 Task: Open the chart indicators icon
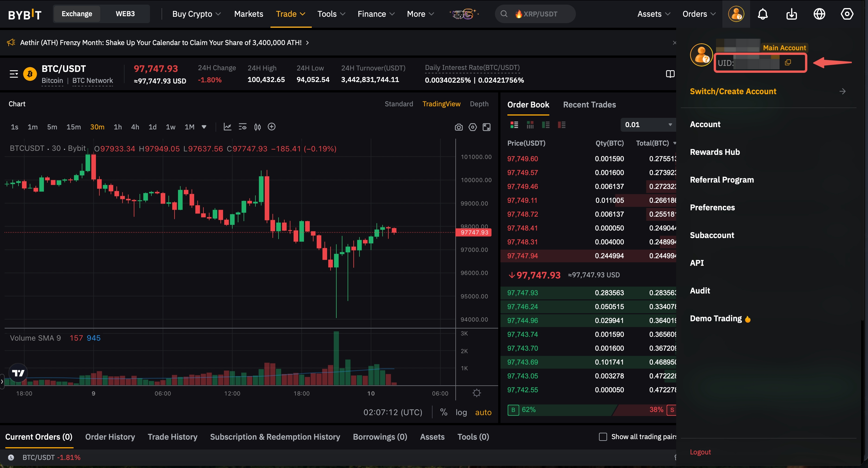227,127
